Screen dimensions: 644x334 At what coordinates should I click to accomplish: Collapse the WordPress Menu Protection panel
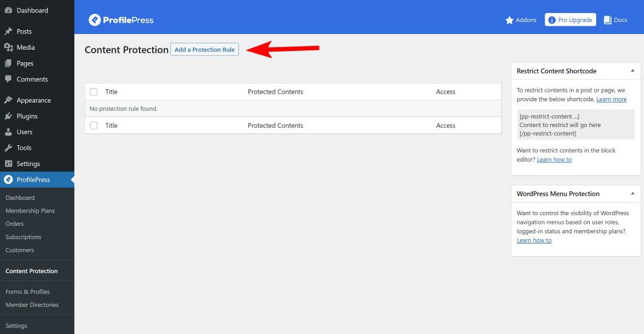click(633, 194)
